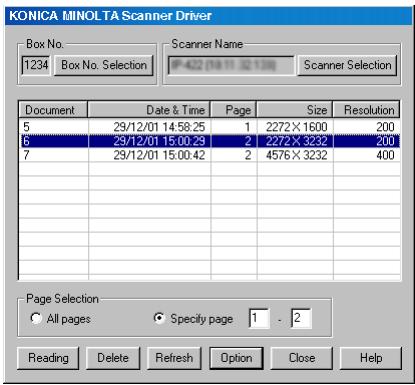Viewport: 415px width, 385px height.
Task: Open the Help button
Action: (x=371, y=358)
